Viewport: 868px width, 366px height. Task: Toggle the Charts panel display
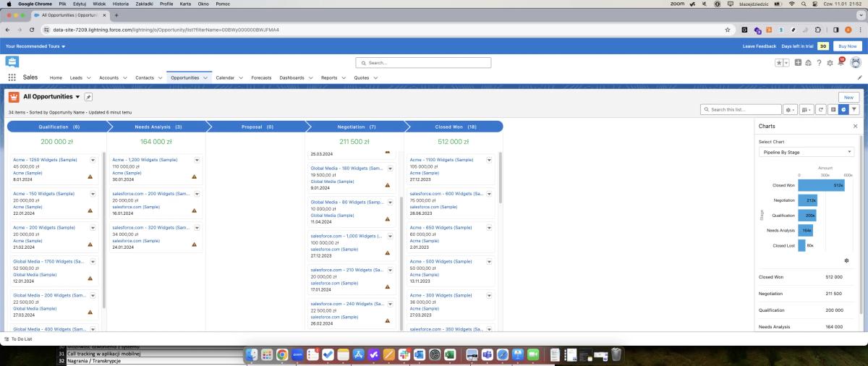[843, 109]
